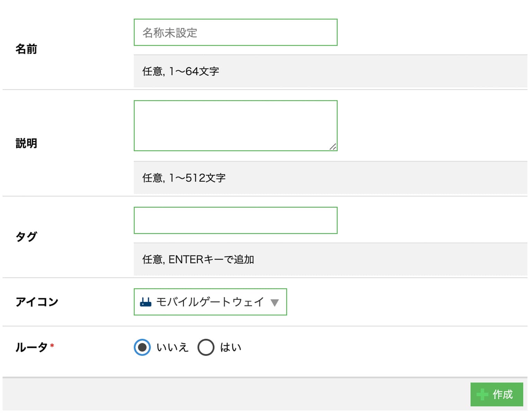The width and height of the screenshot is (532, 419).
Task: Click the はい label text
Action: (231, 347)
